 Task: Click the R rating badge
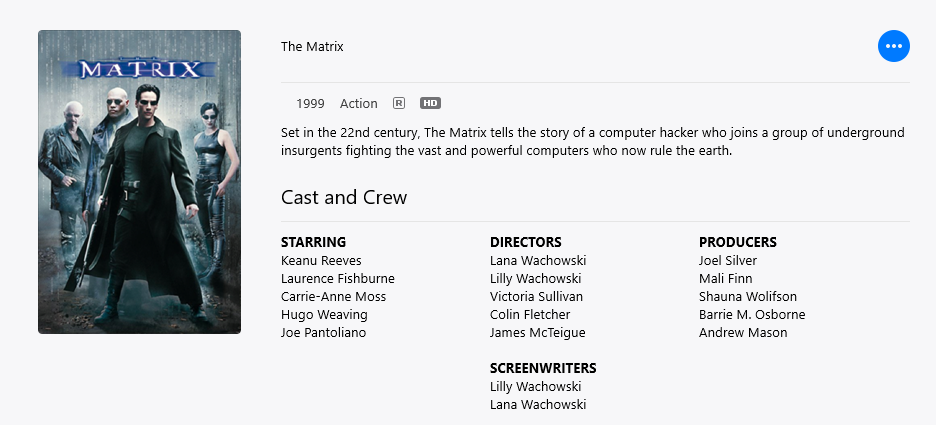pyautogui.click(x=399, y=103)
